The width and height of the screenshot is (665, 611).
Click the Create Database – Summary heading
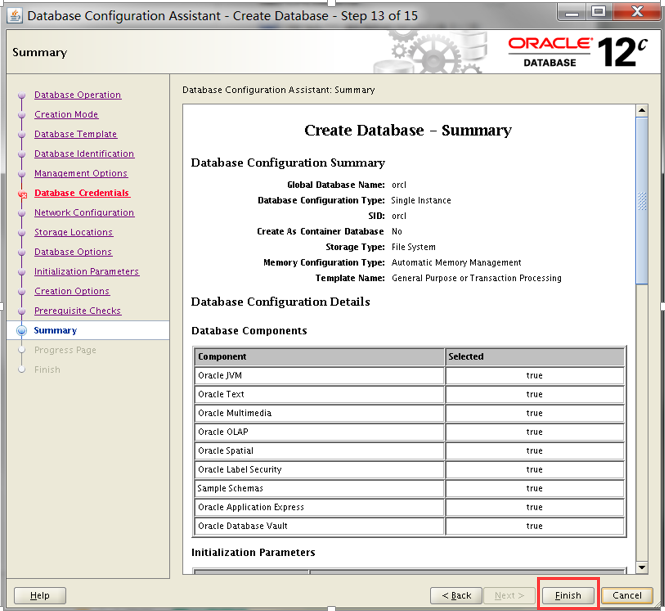(x=408, y=130)
